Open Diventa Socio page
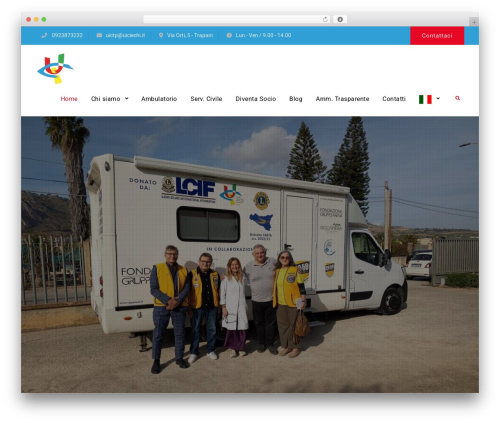The height and width of the screenshot is (423, 500). [256, 99]
